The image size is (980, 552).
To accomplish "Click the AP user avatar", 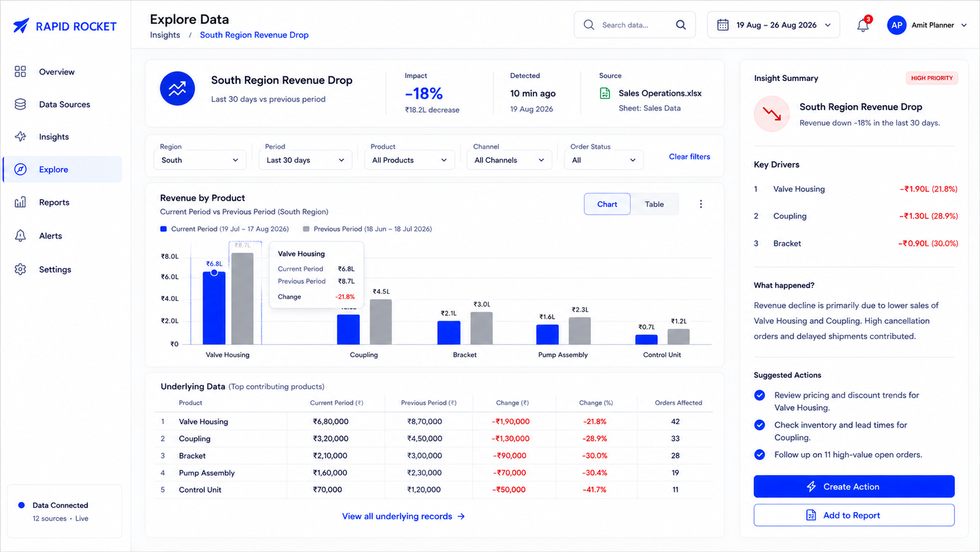I will point(897,25).
